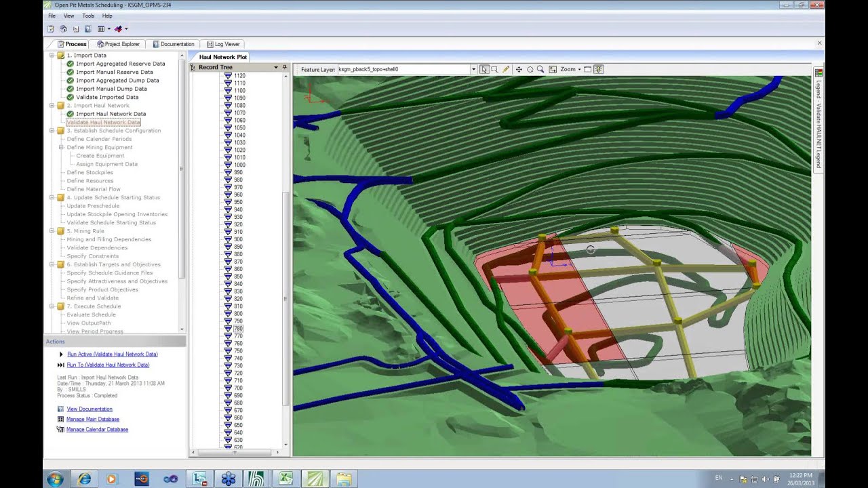Open the Validate HAULNET Legend side tab
This screenshot has height=488, width=868.
click(818, 119)
